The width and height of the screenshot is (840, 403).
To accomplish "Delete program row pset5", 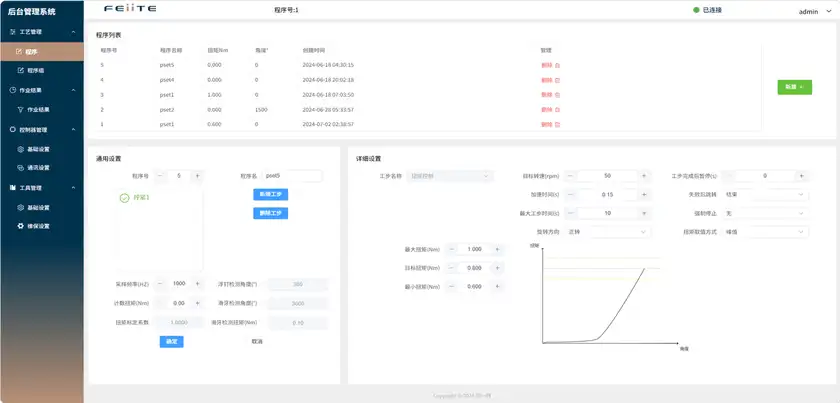I will 550,65.
